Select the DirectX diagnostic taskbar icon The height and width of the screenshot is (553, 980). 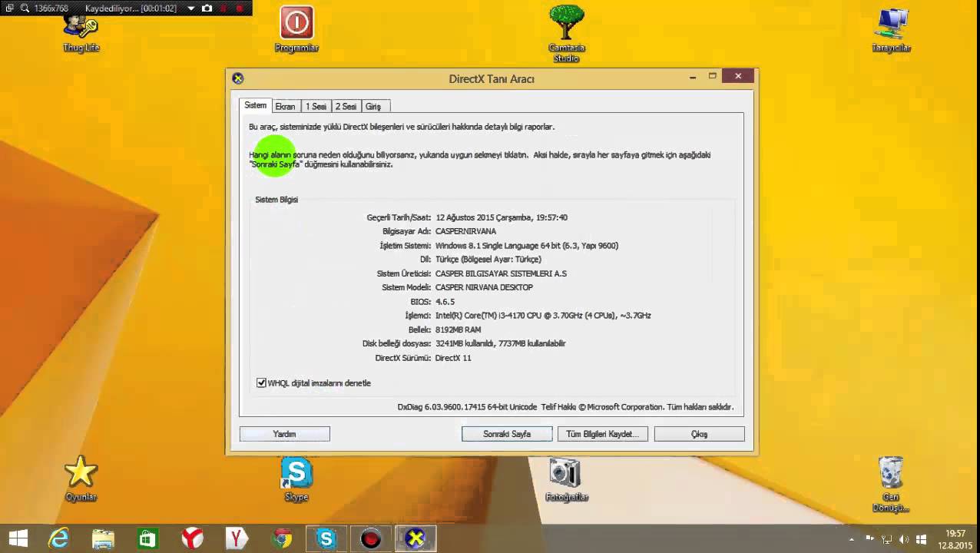pos(416,538)
